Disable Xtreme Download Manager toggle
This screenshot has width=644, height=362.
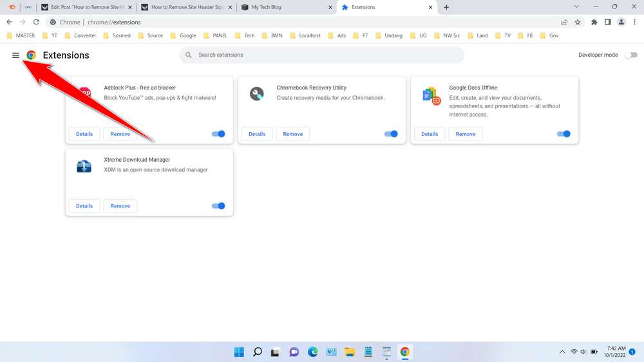click(x=218, y=206)
